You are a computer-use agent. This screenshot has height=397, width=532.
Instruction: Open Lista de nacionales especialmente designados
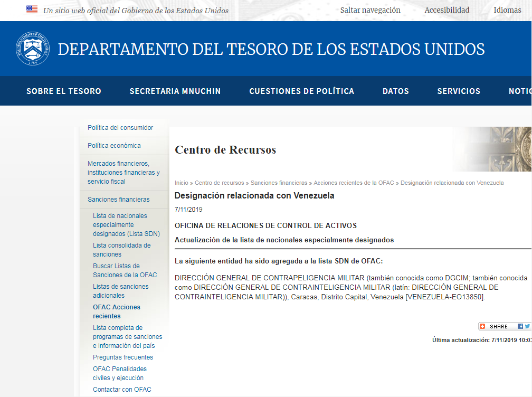tap(126, 224)
